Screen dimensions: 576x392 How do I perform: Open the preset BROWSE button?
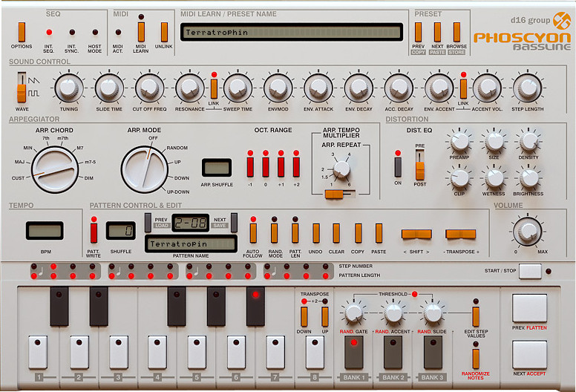click(456, 32)
